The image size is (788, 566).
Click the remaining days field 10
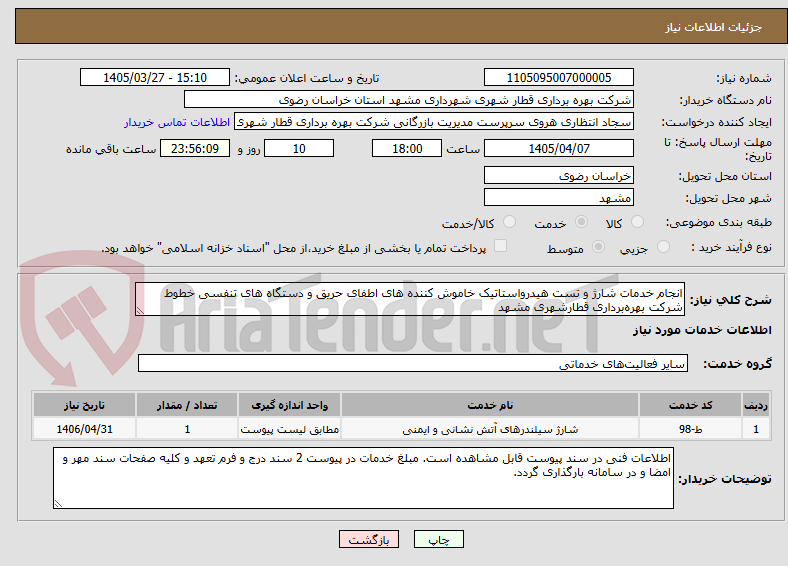299,148
